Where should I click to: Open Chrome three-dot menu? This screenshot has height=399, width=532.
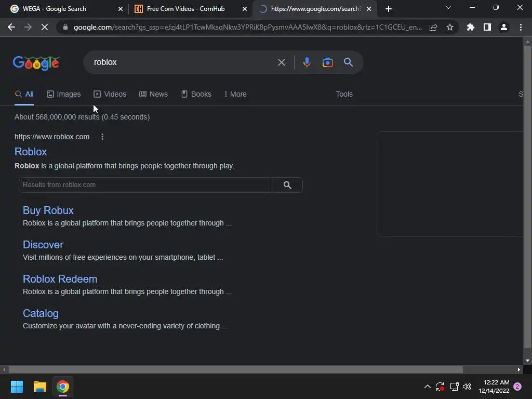[x=521, y=27]
